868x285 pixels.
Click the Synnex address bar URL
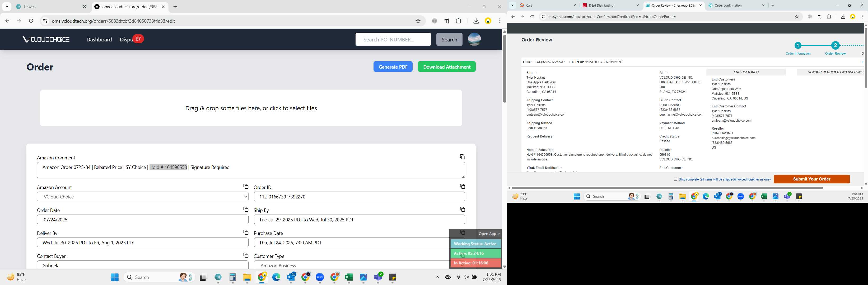click(x=612, y=17)
